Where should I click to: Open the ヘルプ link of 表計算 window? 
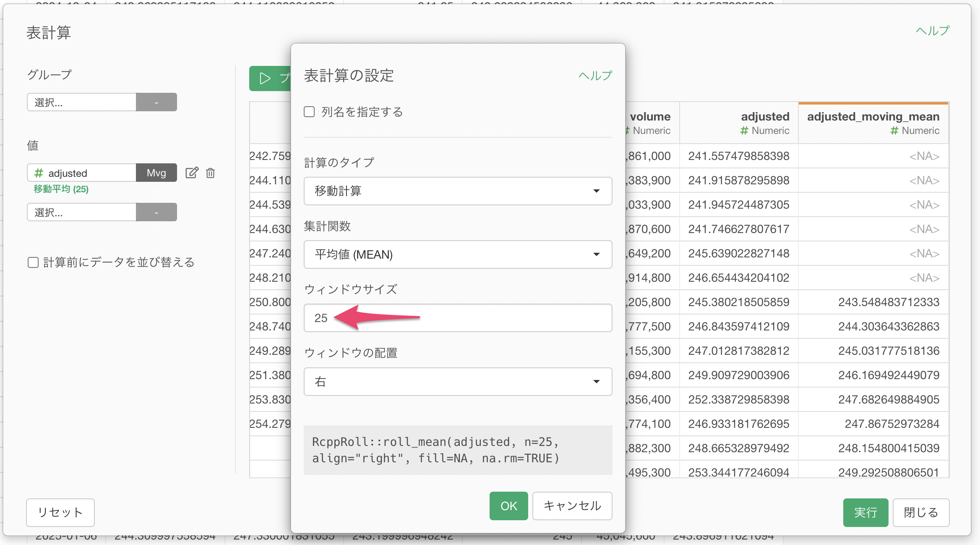click(932, 31)
